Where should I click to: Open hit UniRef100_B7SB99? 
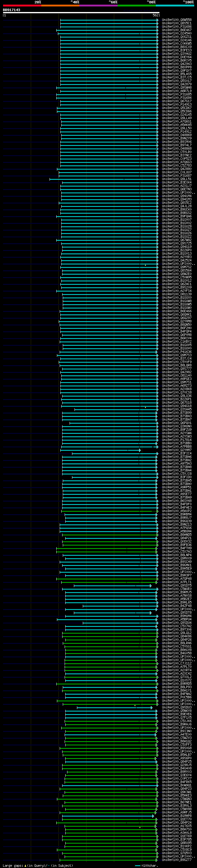pyautogui.click(x=177, y=413)
